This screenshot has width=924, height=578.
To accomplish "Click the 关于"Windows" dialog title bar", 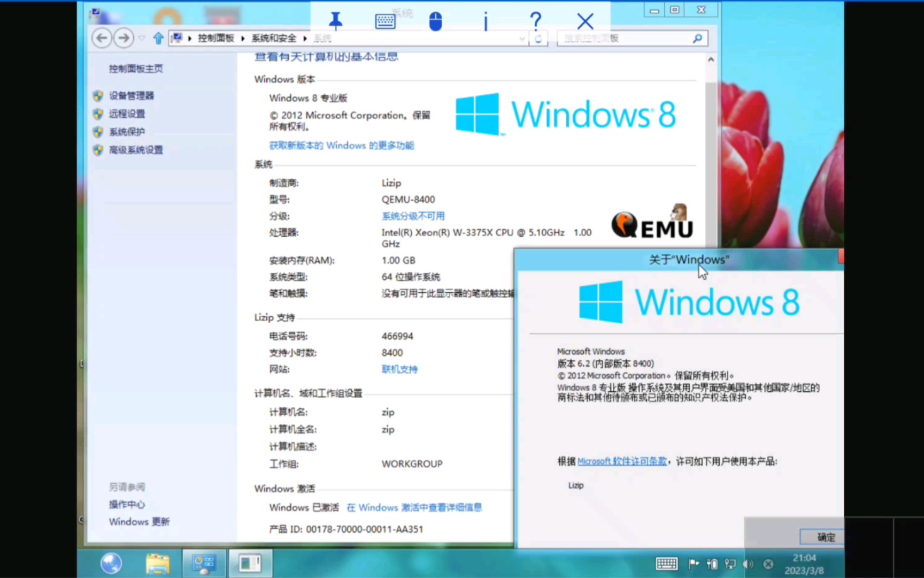I will click(x=679, y=260).
